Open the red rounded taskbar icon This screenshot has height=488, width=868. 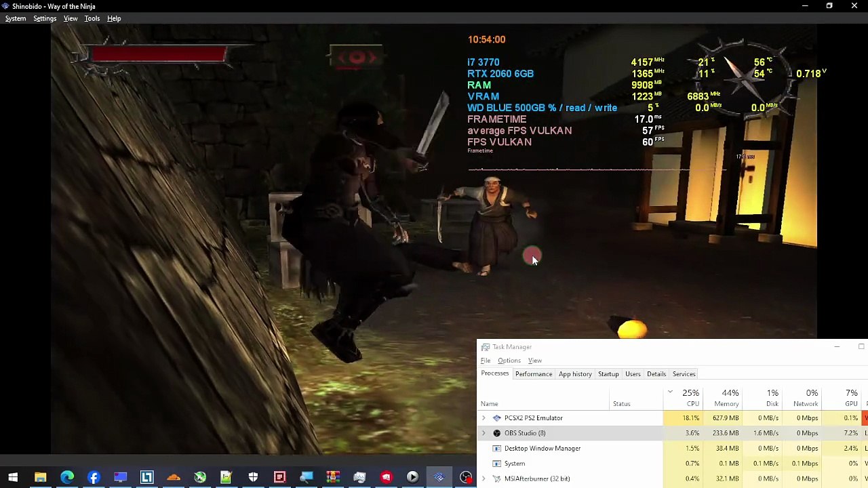(386, 477)
